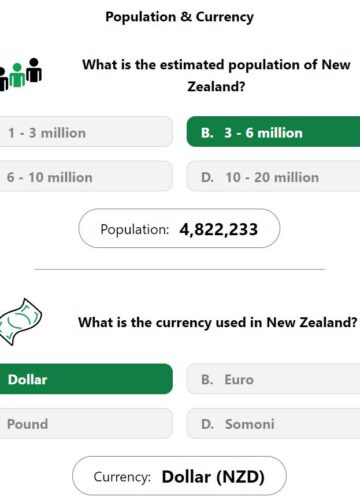Click the green person figure icon

pos(17,75)
